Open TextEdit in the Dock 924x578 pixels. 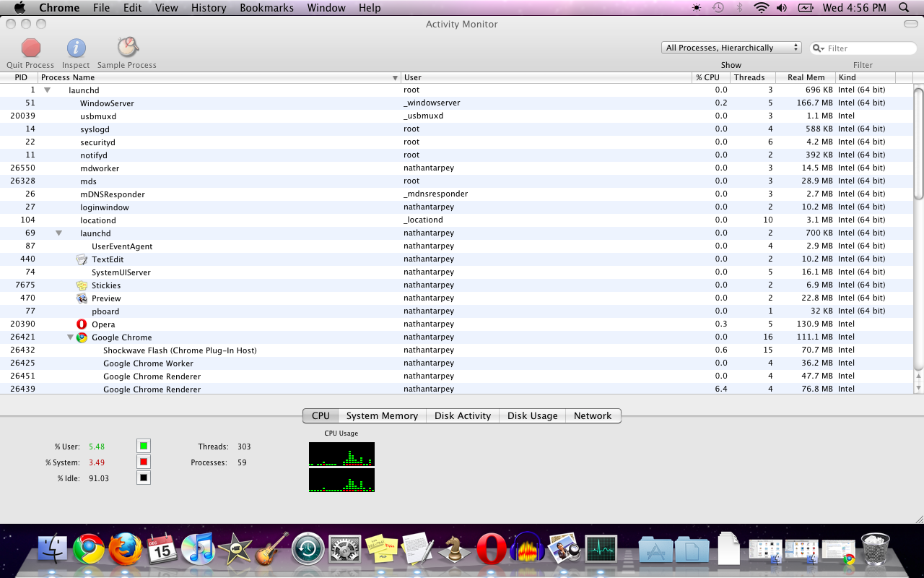tap(418, 549)
